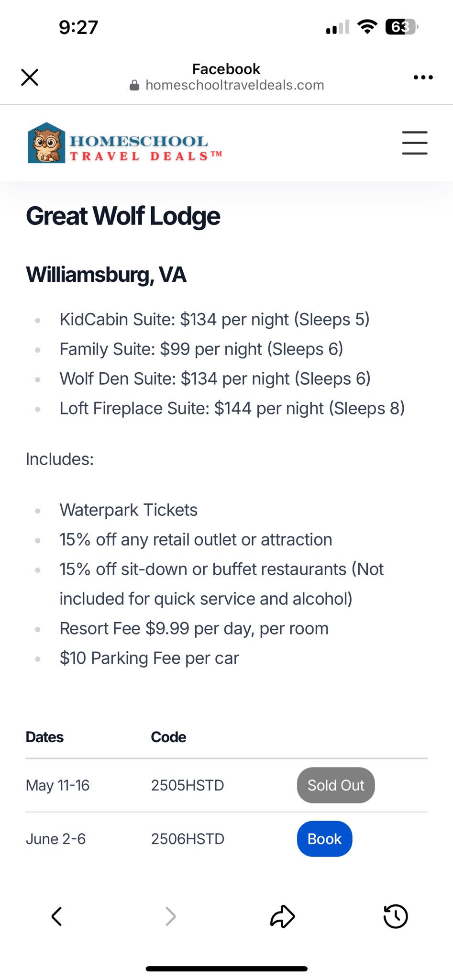Book the June 2-6 dates
This screenshot has width=453, height=980.
tap(324, 839)
